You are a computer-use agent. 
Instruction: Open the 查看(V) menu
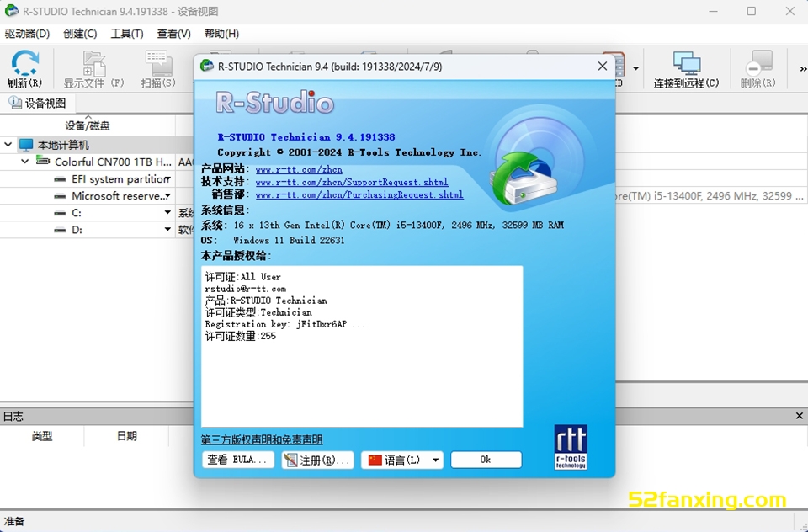[173, 34]
